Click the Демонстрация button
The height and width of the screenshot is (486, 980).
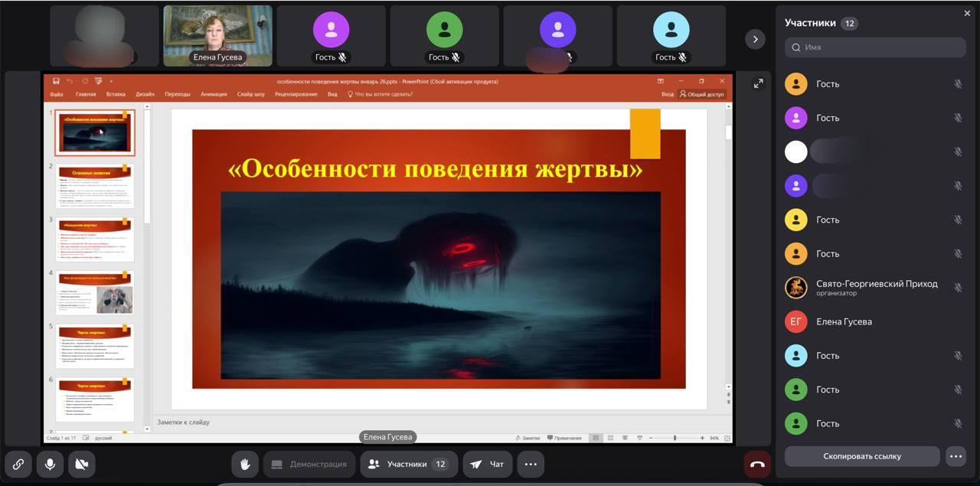(309, 464)
